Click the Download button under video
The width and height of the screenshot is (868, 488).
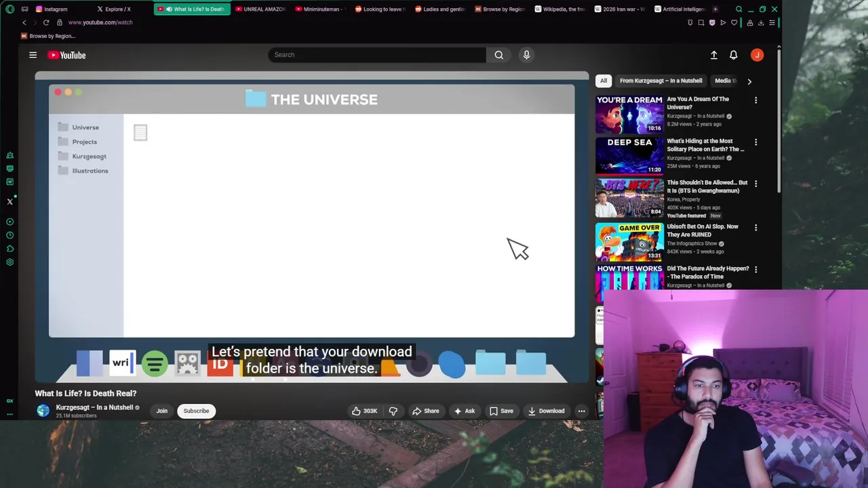(547, 411)
